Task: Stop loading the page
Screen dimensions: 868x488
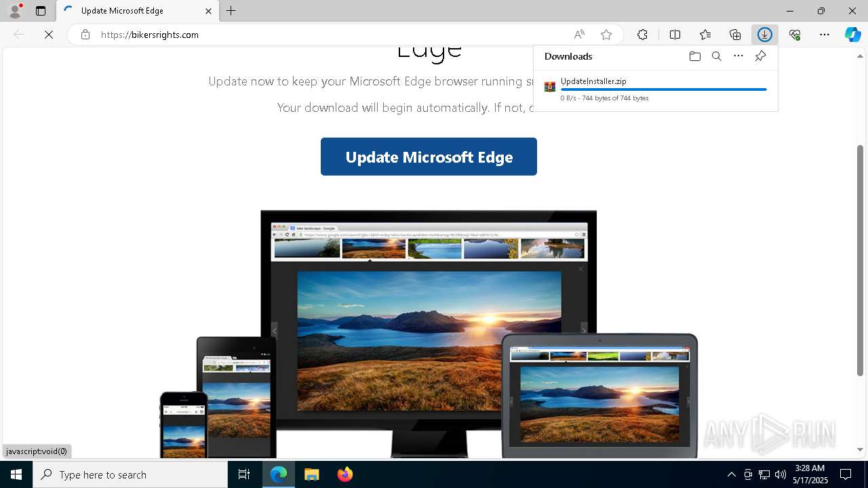Action: point(49,35)
